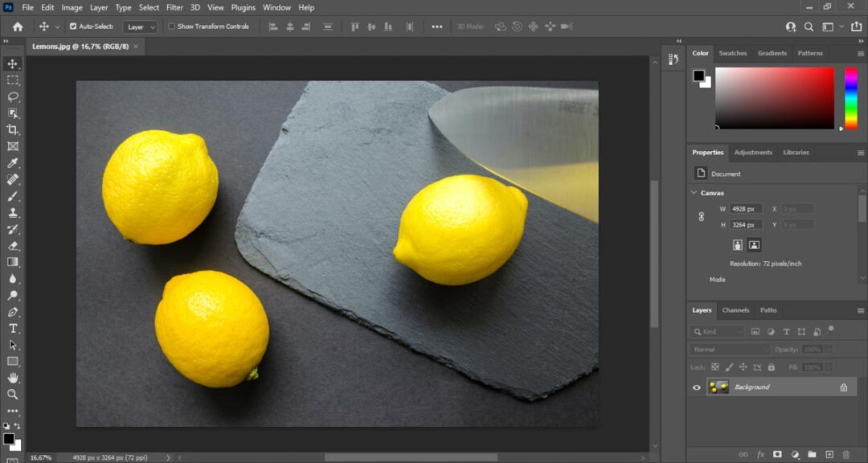Collapse the Canvas section in Properties
Image resolution: width=868 pixels, height=463 pixels.
(x=694, y=193)
